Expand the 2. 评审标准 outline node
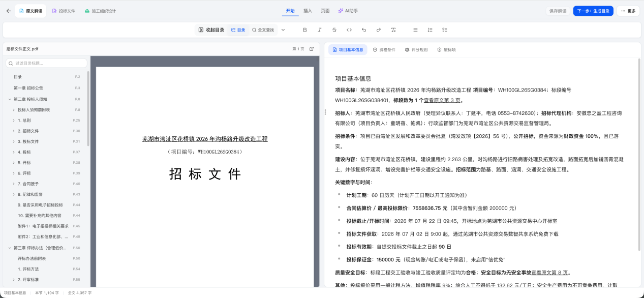644x298 pixels. tap(14, 280)
